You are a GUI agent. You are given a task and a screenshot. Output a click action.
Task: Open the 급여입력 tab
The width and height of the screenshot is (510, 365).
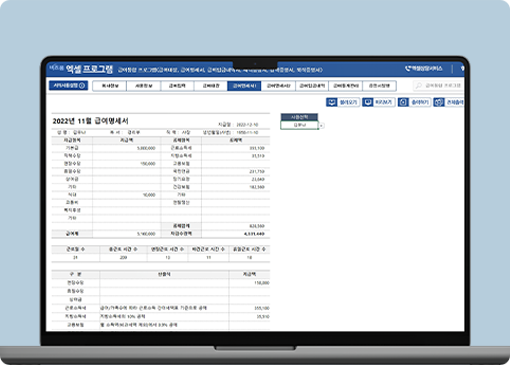coord(177,86)
